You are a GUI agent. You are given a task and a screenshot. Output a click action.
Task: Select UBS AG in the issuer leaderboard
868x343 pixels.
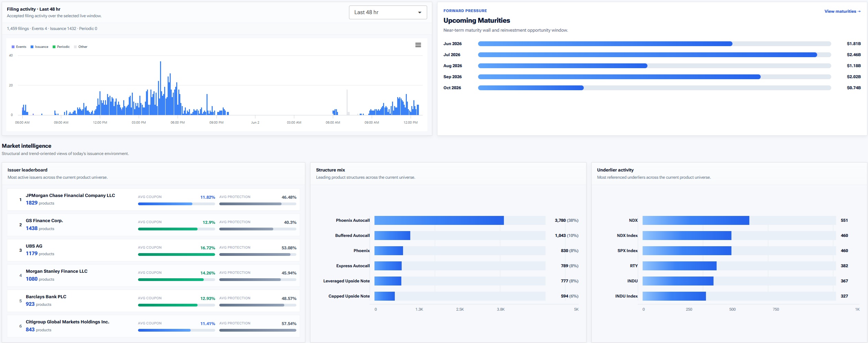click(x=154, y=250)
